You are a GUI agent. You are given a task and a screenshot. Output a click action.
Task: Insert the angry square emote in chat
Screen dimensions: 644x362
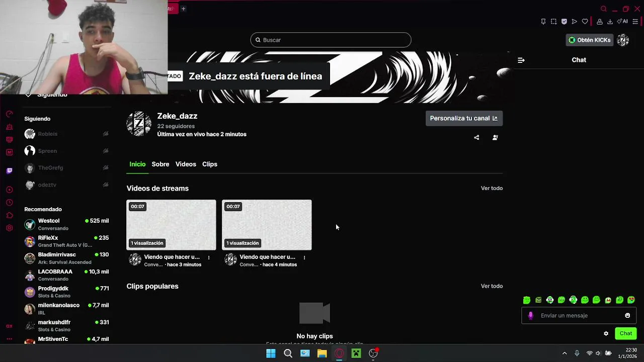pos(538,300)
